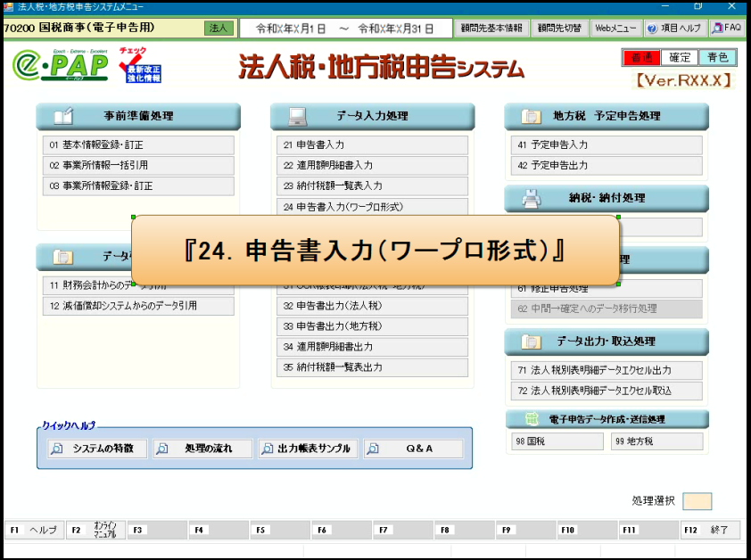This screenshot has width=751, height=560.
Task: Click the green icon beside 電子申告データ作成・送信処理
Action: pos(531,419)
